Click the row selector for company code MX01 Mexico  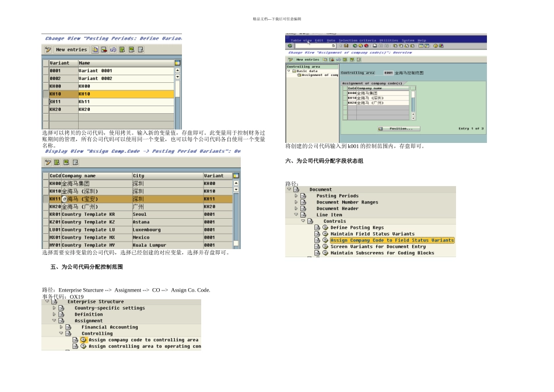[45, 237]
